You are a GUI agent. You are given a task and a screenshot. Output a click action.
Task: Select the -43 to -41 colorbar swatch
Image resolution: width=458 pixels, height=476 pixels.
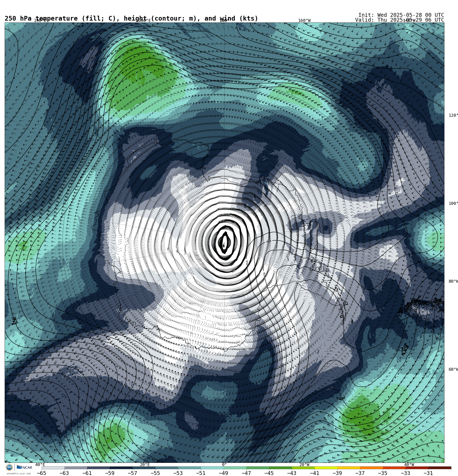coord(303,468)
